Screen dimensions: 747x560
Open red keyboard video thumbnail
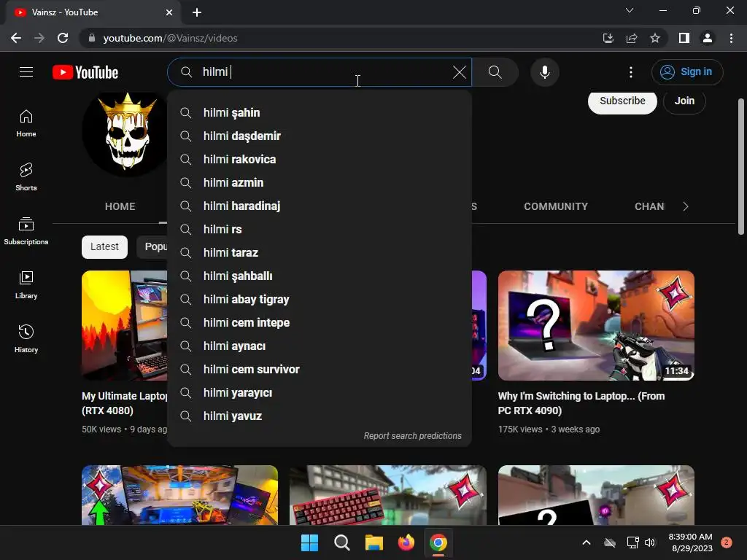(388, 495)
